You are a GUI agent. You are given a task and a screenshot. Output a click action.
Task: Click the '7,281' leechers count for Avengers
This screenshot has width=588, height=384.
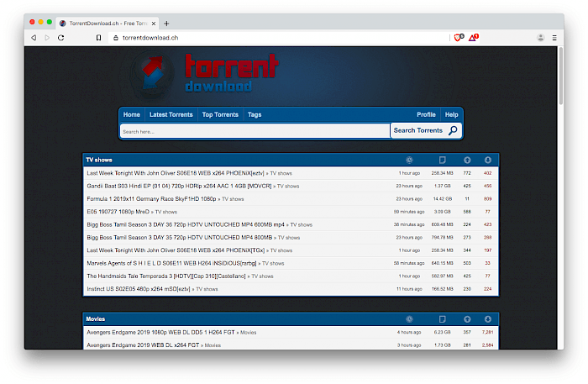pos(487,332)
